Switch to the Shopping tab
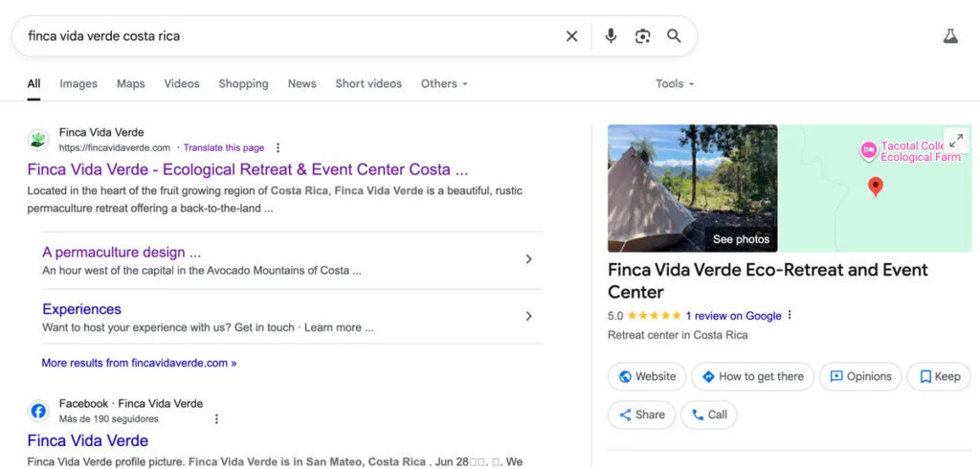 click(x=243, y=84)
